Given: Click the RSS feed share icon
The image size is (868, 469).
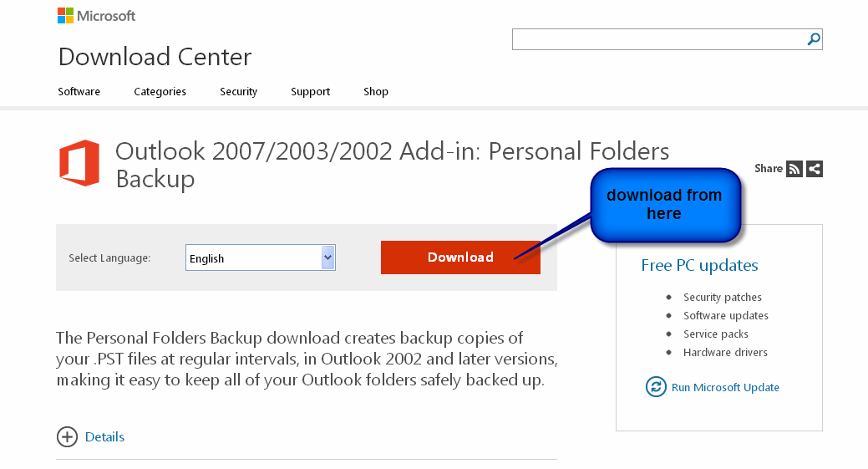Looking at the screenshot, I should [x=794, y=169].
